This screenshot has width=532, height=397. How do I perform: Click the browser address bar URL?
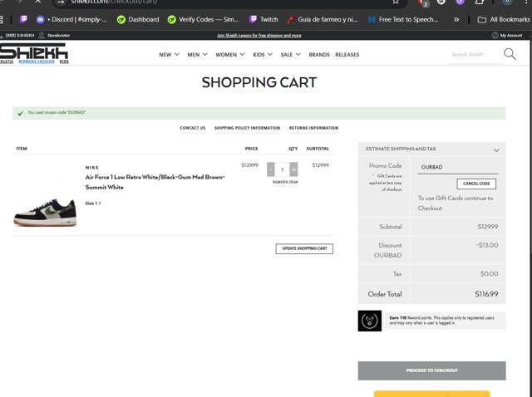click(x=114, y=2)
